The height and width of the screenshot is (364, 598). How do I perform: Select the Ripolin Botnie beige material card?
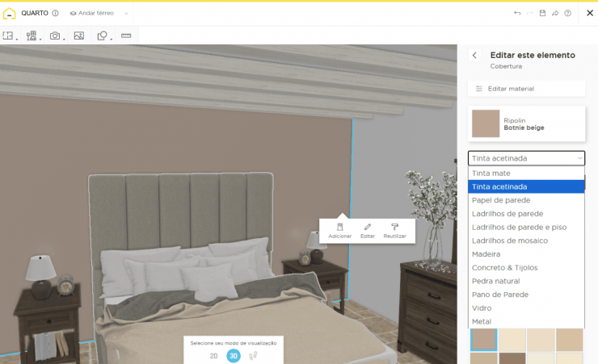[526, 123]
